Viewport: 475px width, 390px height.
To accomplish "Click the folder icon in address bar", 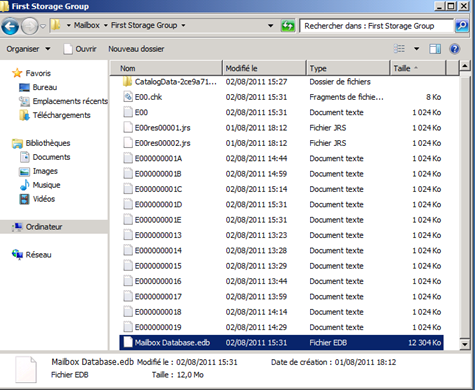I will click(x=56, y=25).
